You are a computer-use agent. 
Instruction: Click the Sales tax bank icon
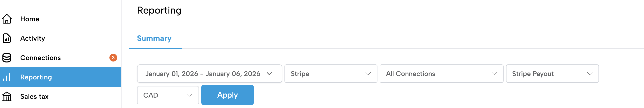[x=7, y=97]
